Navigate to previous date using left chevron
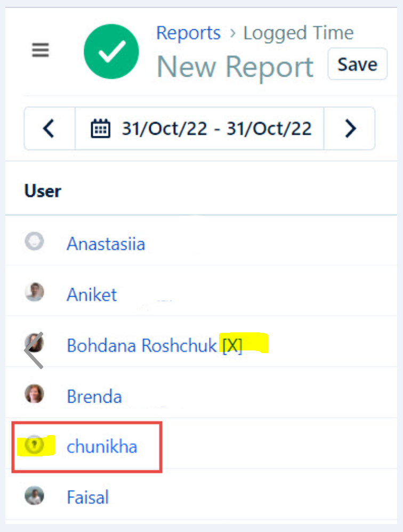 49,128
